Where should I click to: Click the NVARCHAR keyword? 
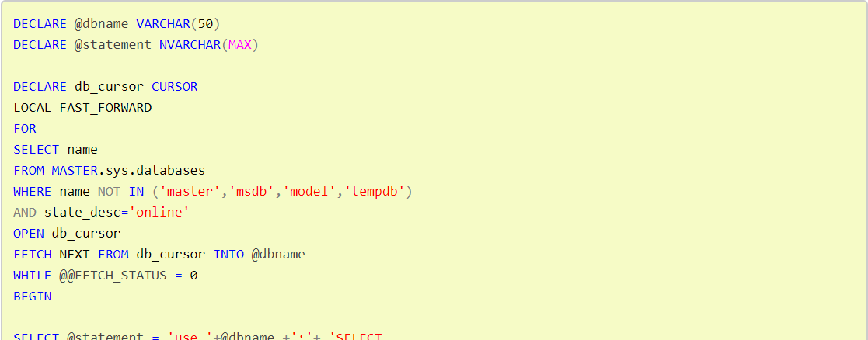click(190, 45)
